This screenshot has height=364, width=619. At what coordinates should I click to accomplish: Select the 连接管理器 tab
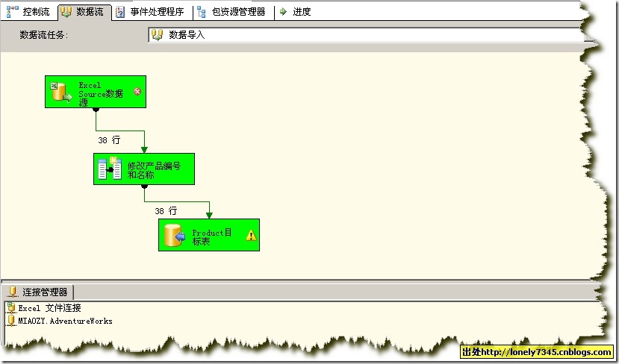[38, 292]
